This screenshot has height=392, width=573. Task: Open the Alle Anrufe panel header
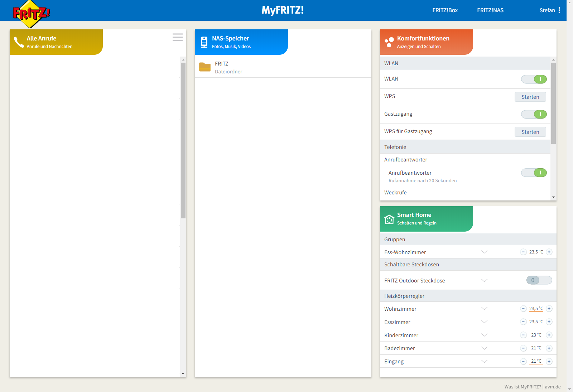point(56,42)
